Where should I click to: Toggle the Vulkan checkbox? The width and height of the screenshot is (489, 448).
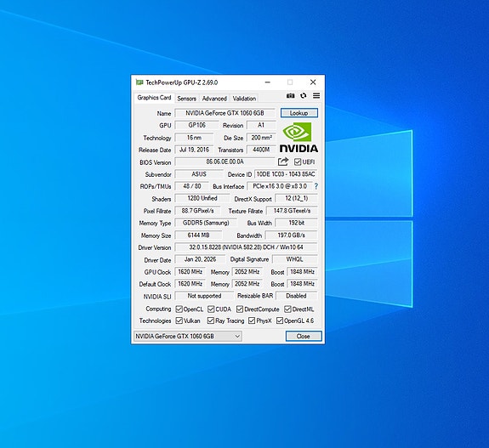179,320
